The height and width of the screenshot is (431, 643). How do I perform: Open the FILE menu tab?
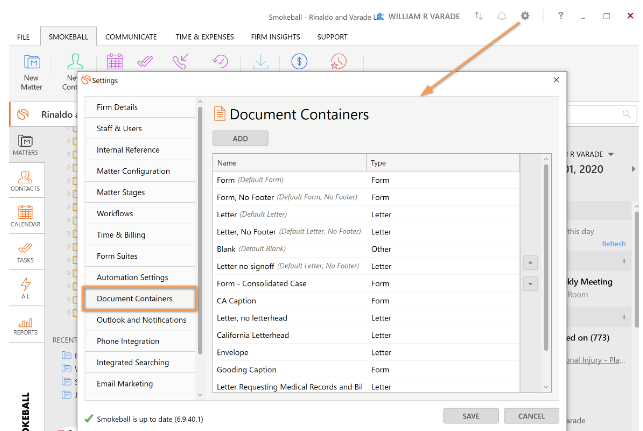[23, 37]
